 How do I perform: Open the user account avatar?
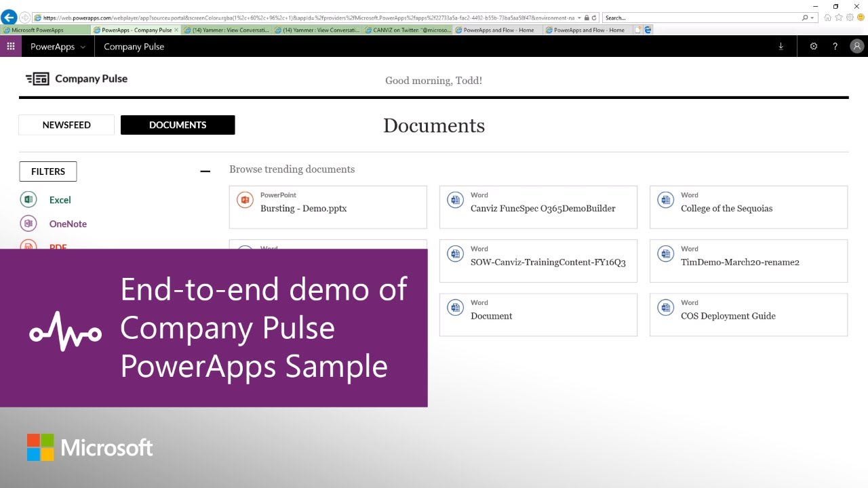pyautogui.click(x=857, y=46)
